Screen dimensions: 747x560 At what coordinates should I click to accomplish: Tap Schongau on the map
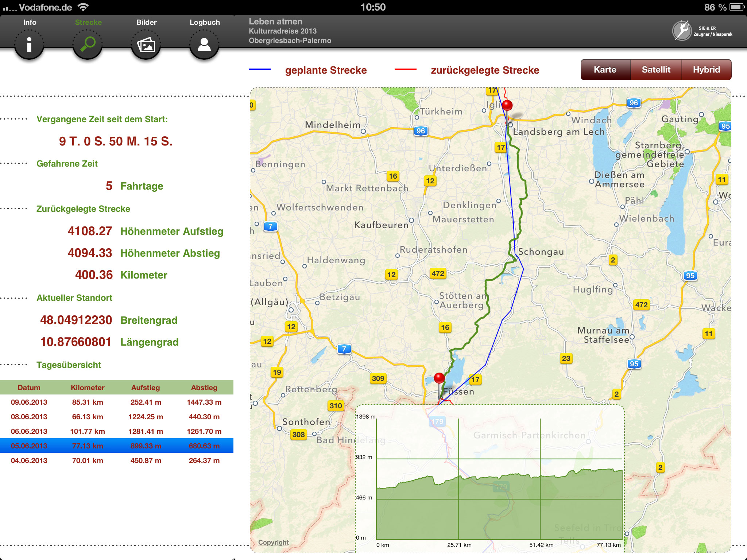click(541, 252)
